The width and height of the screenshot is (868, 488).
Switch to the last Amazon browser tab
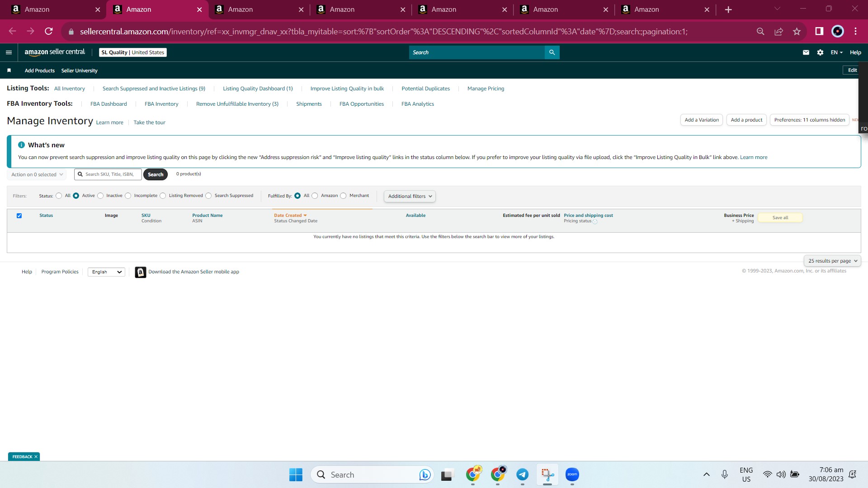(x=665, y=9)
